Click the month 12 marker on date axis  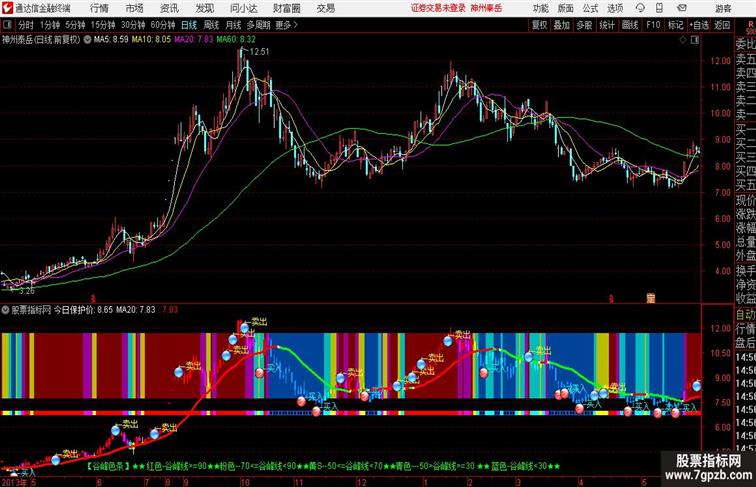362,482
